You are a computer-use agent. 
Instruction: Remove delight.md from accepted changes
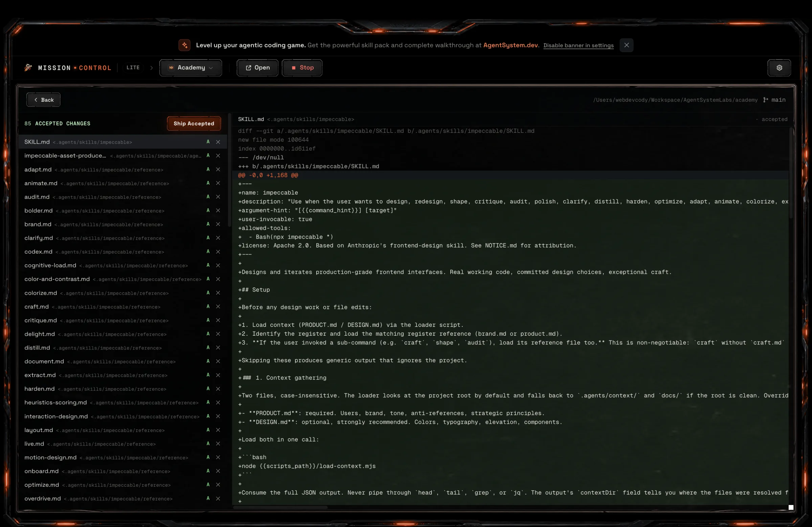[x=218, y=334]
